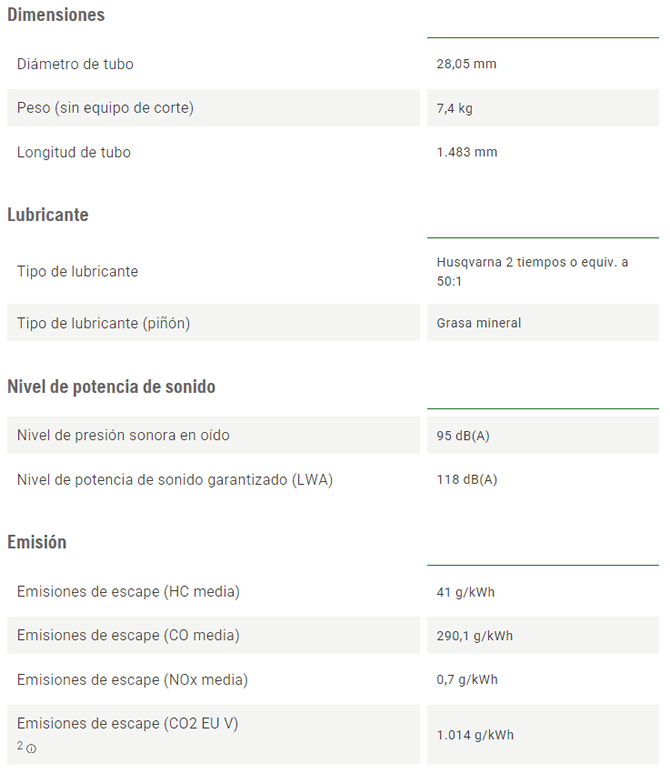Image resolution: width=670 pixels, height=774 pixels.
Task: Click the 118 dB(A) value
Action: point(467,479)
